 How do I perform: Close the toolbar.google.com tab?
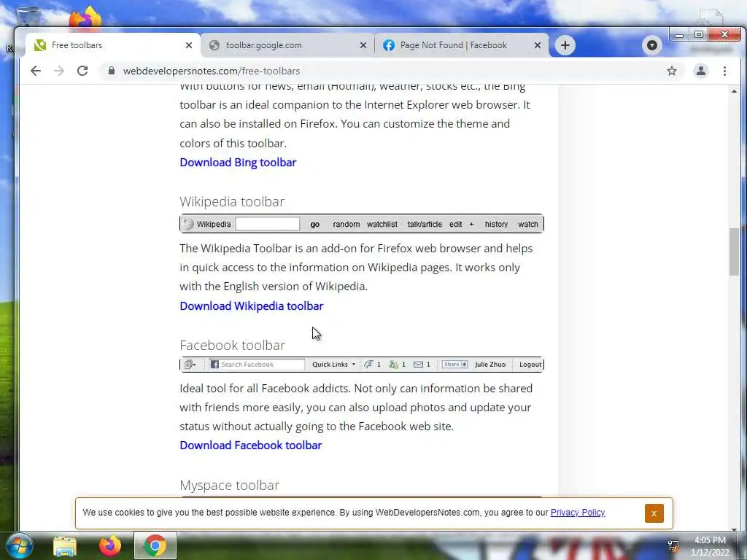tap(363, 45)
